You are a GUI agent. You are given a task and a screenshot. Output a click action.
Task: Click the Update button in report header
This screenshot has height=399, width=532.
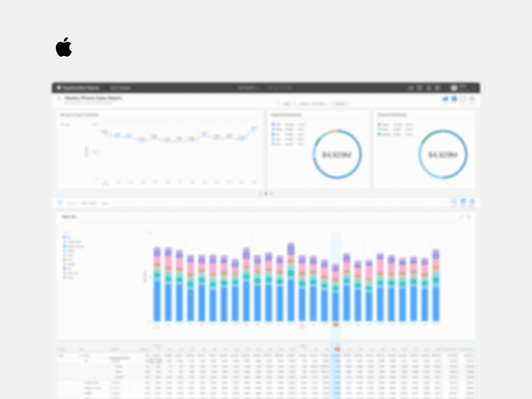point(340,104)
